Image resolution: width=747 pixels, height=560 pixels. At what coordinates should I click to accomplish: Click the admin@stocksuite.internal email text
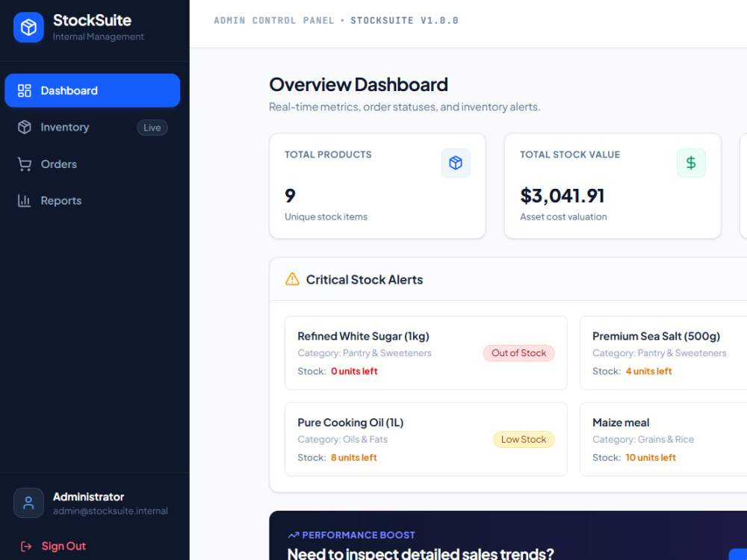[x=111, y=511]
